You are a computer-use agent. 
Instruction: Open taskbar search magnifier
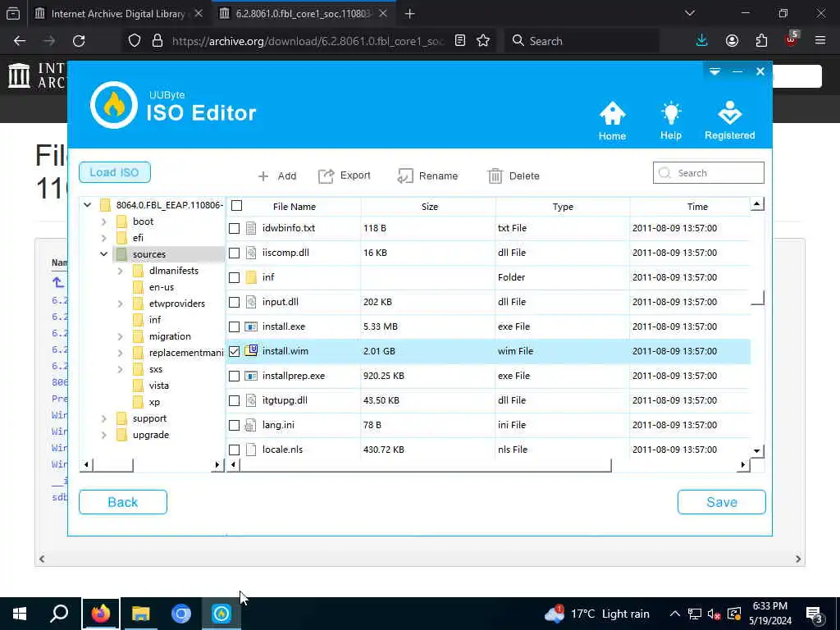click(x=59, y=614)
